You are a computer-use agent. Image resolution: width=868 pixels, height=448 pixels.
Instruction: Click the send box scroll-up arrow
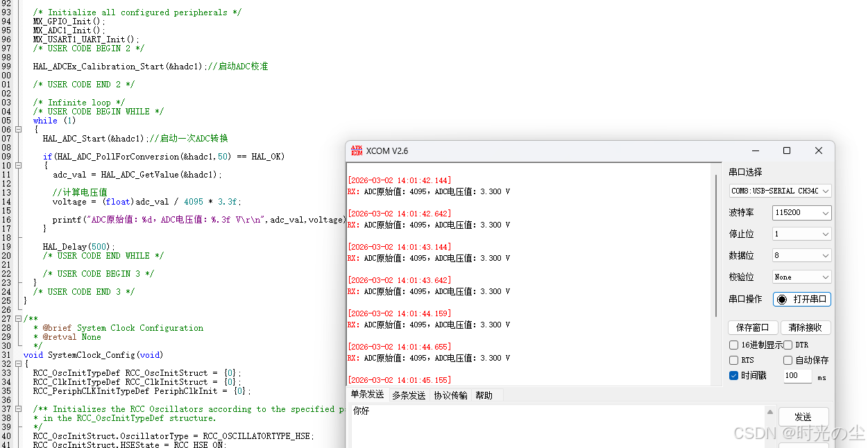coord(769,411)
